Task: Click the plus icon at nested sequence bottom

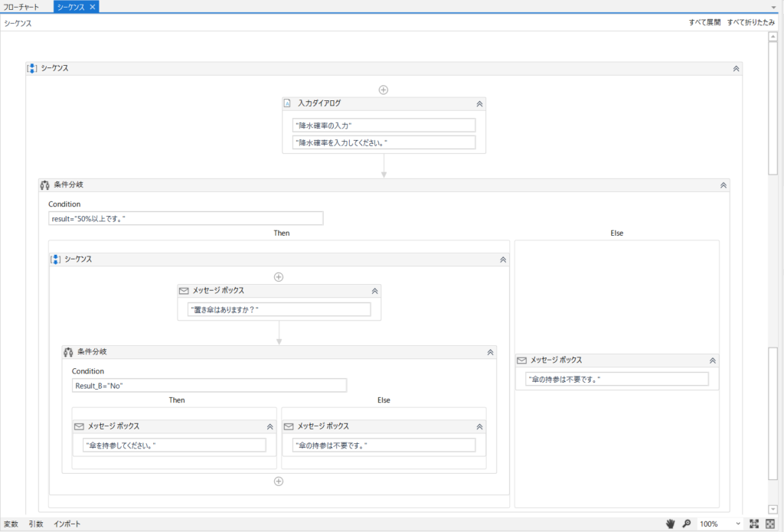Action: (279, 481)
